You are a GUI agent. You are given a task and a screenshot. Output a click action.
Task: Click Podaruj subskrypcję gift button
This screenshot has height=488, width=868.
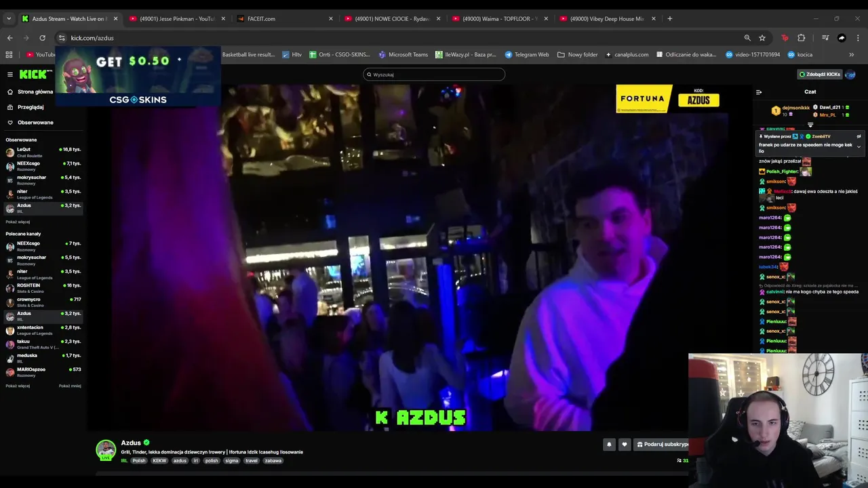click(661, 445)
